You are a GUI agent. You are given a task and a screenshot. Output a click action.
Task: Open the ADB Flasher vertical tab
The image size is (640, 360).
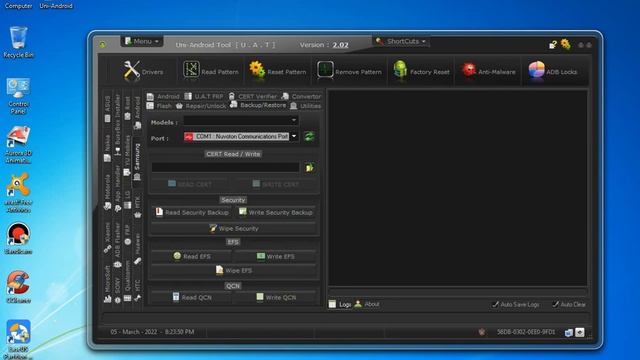118,245
